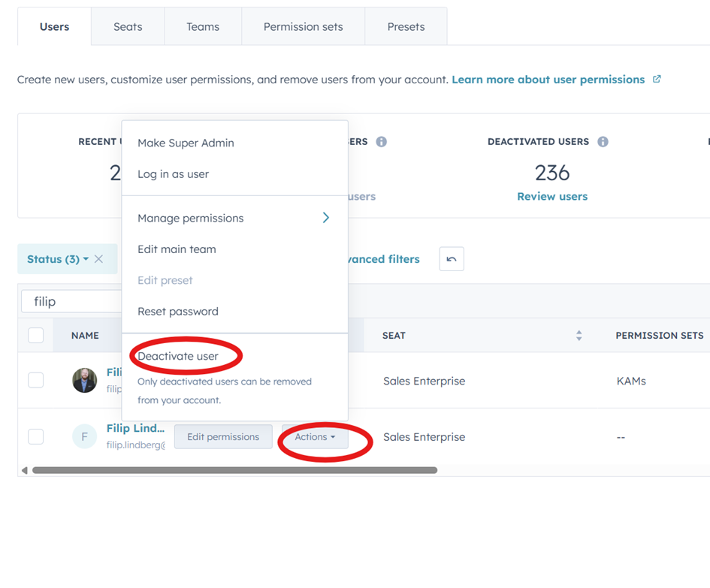710x588 pixels.
Task: Click the scrollbar left arrow
Action: [x=24, y=471]
